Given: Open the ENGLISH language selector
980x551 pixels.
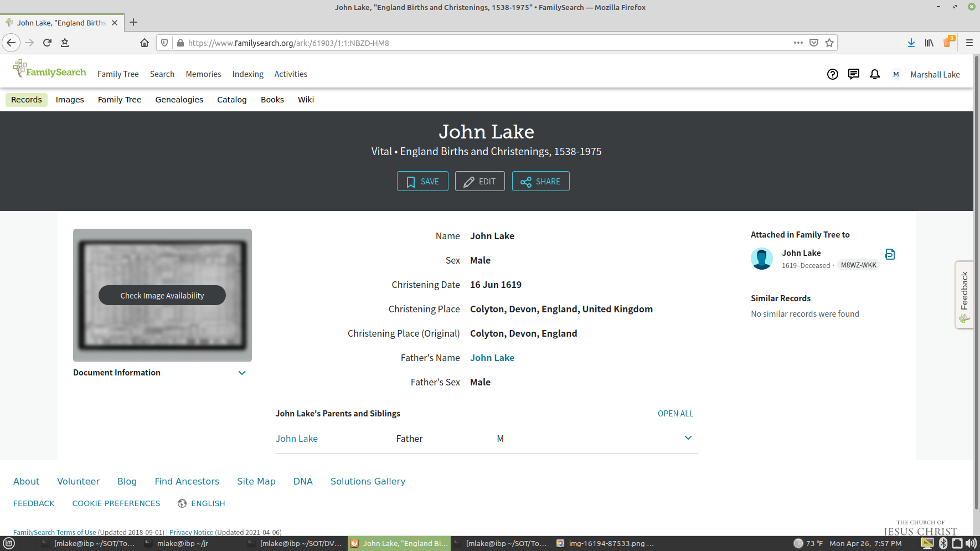Looking at the screenshot, I should (202, 503).
